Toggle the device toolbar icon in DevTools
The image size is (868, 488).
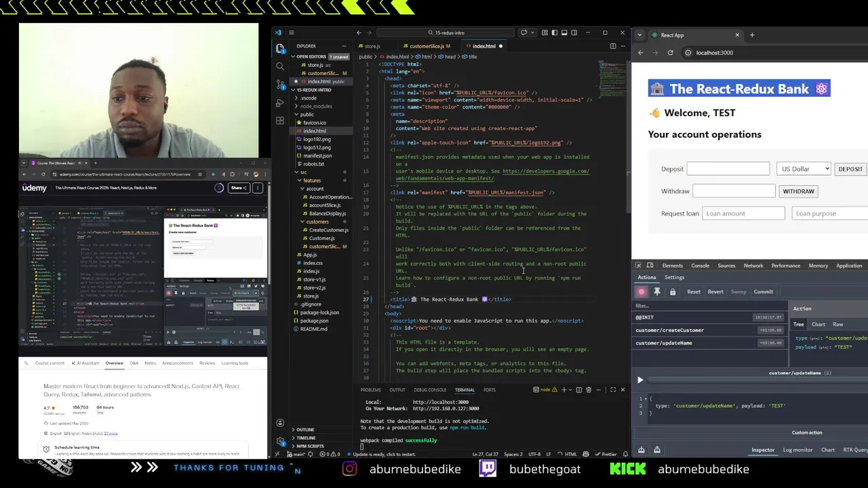tap(650, 266)
